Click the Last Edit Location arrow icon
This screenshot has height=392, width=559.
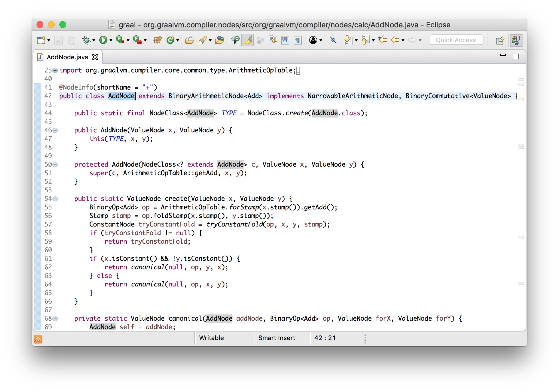[x=383, y=40]
